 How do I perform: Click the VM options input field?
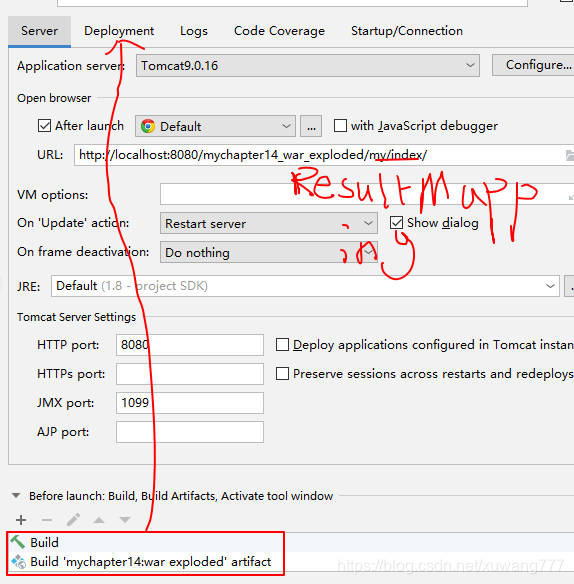click(x=367, y=194)
